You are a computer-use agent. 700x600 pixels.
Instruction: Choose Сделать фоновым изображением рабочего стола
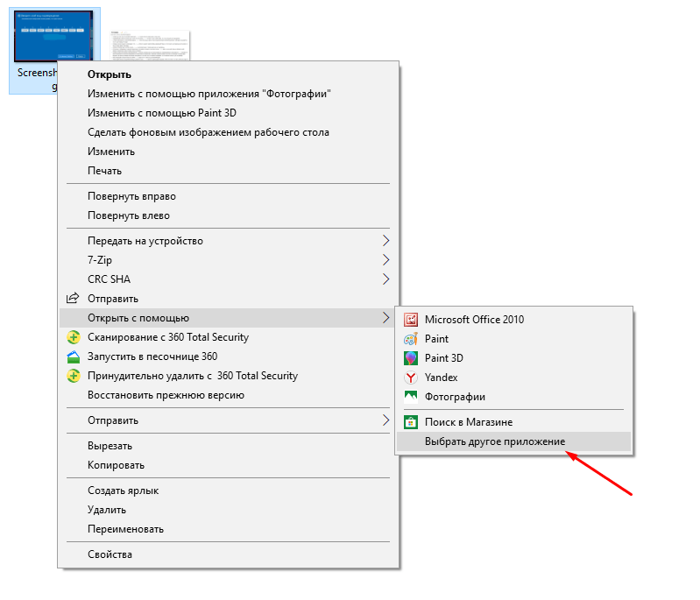pos(228,132)
